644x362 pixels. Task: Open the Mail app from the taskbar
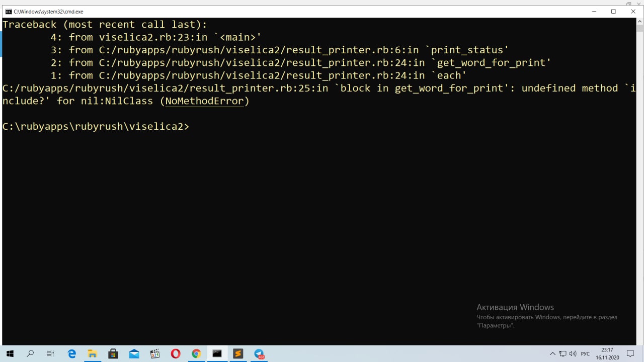[x=134, y=353]
